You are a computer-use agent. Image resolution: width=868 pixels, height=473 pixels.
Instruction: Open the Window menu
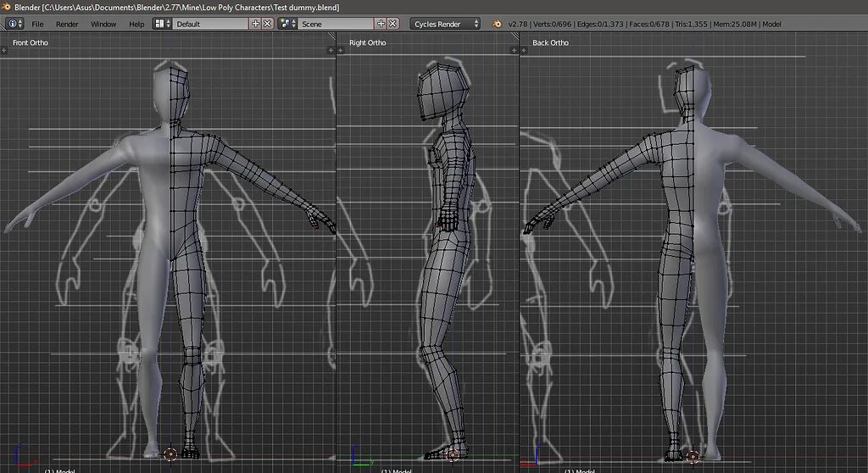pos(103,24)
